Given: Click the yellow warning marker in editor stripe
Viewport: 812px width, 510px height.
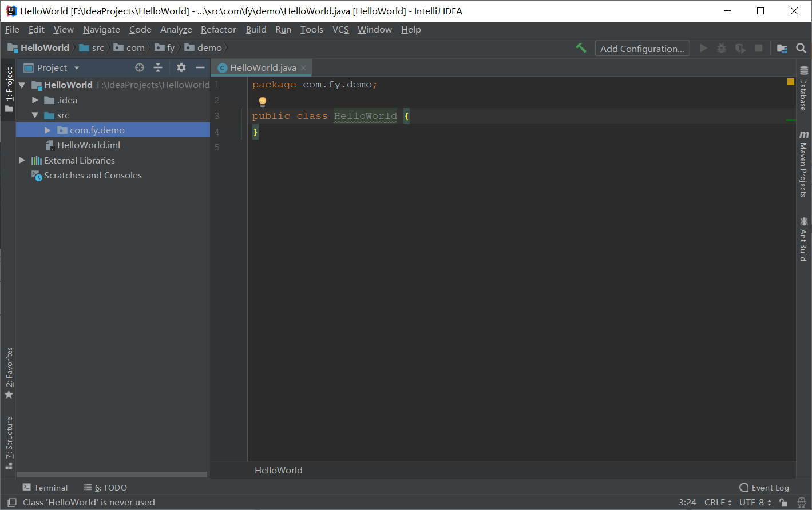Looking at the screenshot, I should (x=791, y=82).
